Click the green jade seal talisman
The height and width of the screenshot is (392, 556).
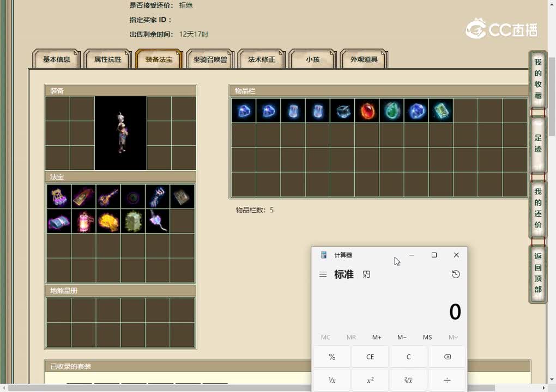[133, 221]
